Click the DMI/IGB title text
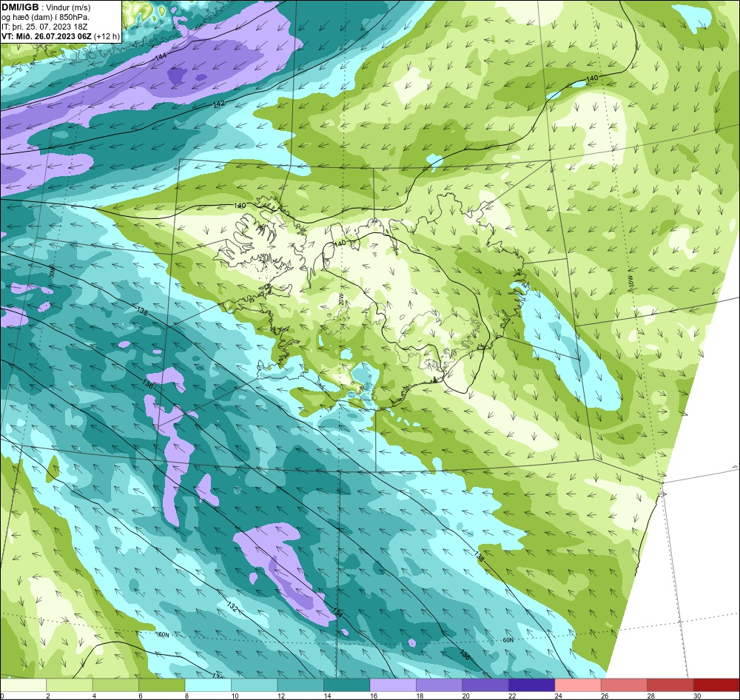Screen dimensions: 740x700 (x=20, y=7)
